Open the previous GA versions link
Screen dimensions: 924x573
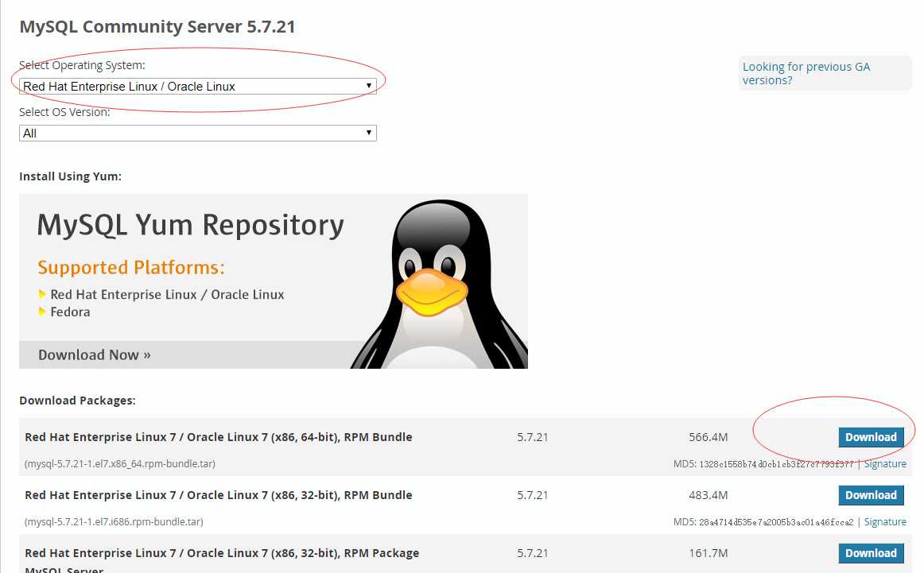pyautogui.click(x=806, y=74)
